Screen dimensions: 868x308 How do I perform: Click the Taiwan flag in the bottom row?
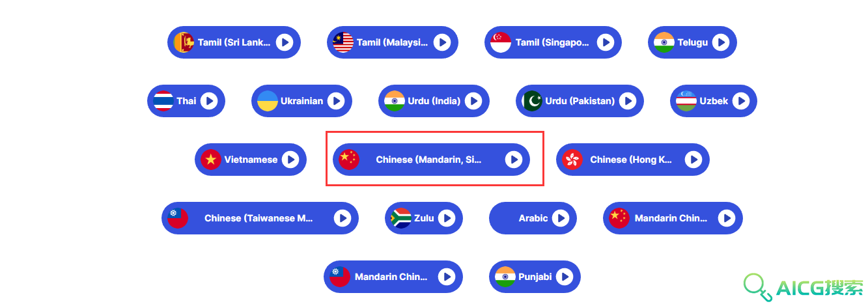pos(340,277)
